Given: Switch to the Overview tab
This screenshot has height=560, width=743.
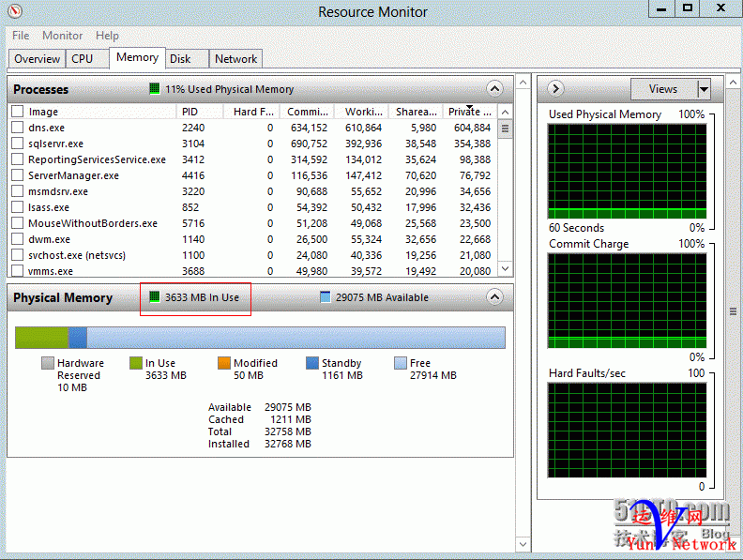Looking at the screenshot, I should (37, 59).
